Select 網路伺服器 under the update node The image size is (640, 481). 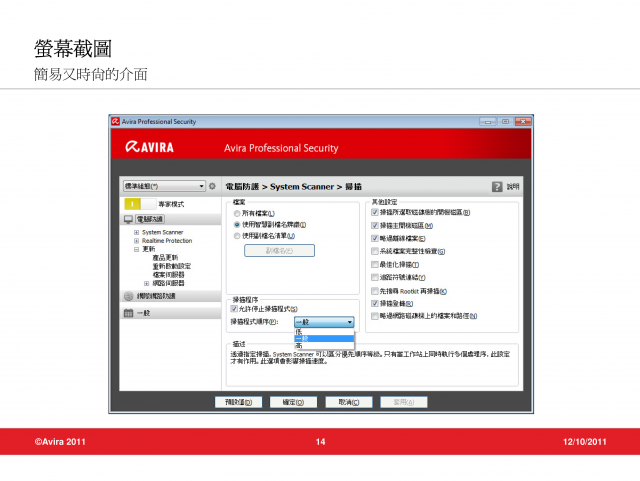[x=169, y=283]
